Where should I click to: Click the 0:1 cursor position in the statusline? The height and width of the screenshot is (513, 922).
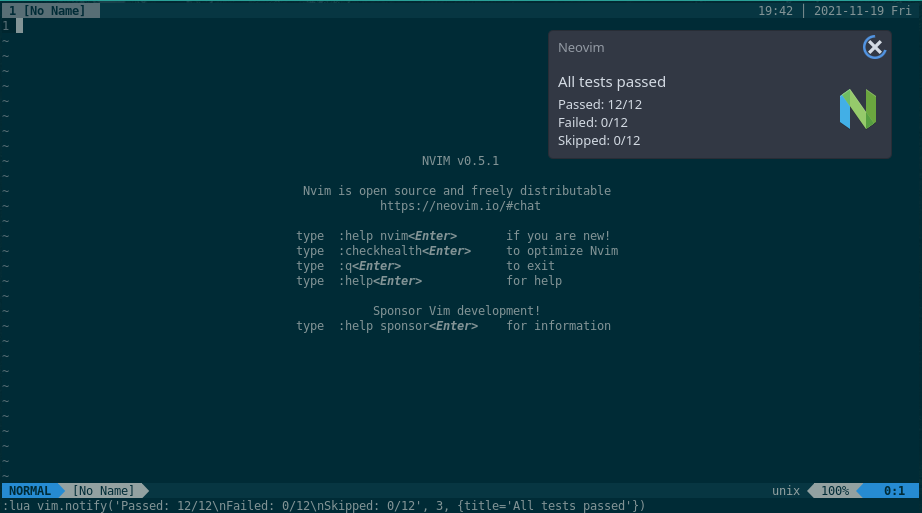coord(894,491)
